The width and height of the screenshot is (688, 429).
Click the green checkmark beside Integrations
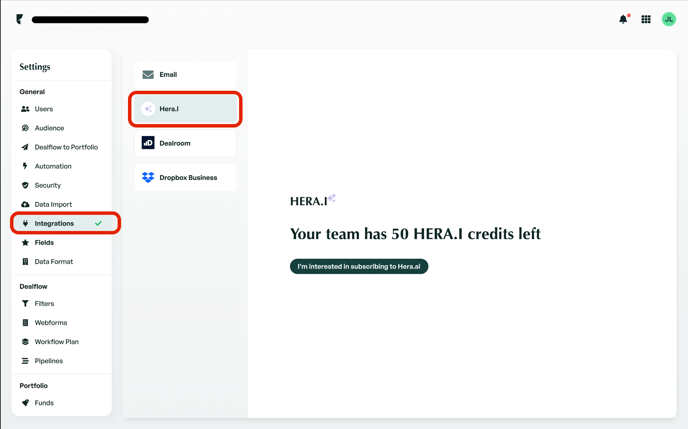click(98, 223)
